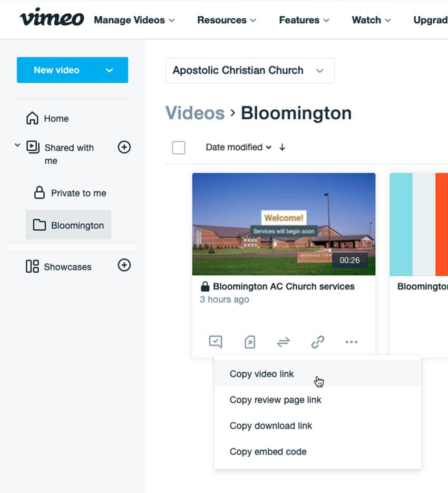Open the Features menu
Screen dimensions: 448x493
304,20
